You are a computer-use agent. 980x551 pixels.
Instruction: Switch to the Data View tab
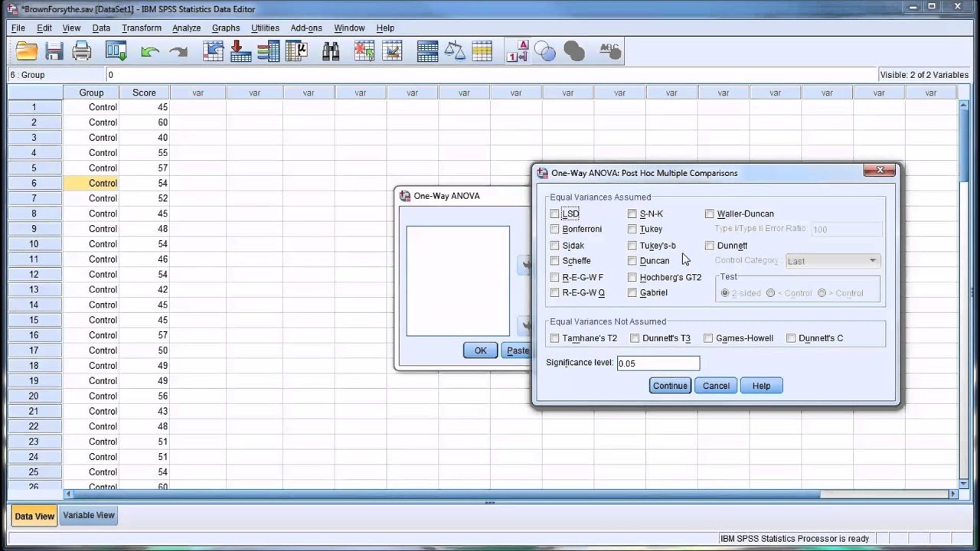click(34, 516)
